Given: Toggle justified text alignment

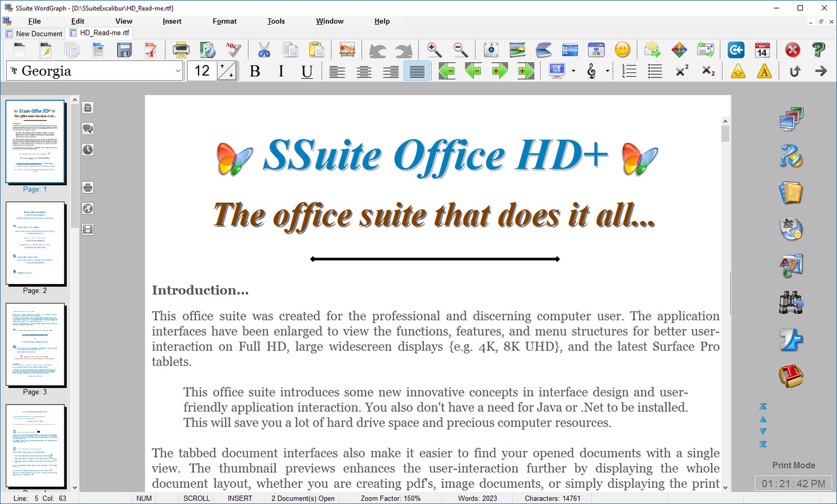Looking at the screenshot, I should click(417, 71).
